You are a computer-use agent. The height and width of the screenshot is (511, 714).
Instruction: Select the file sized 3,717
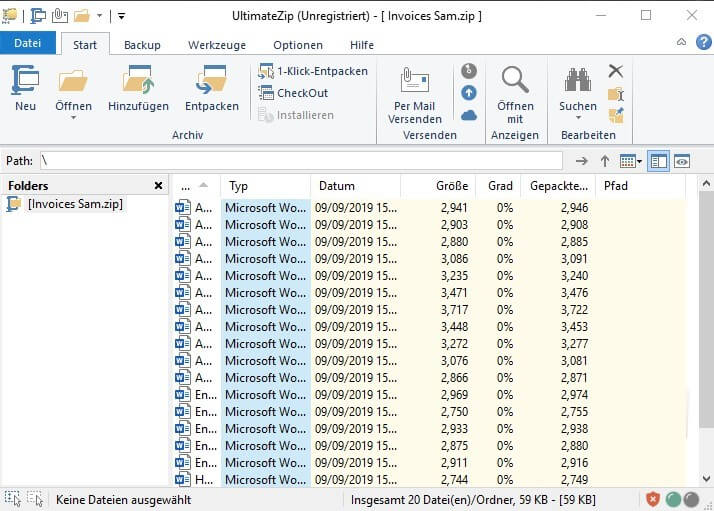[429, 310]
